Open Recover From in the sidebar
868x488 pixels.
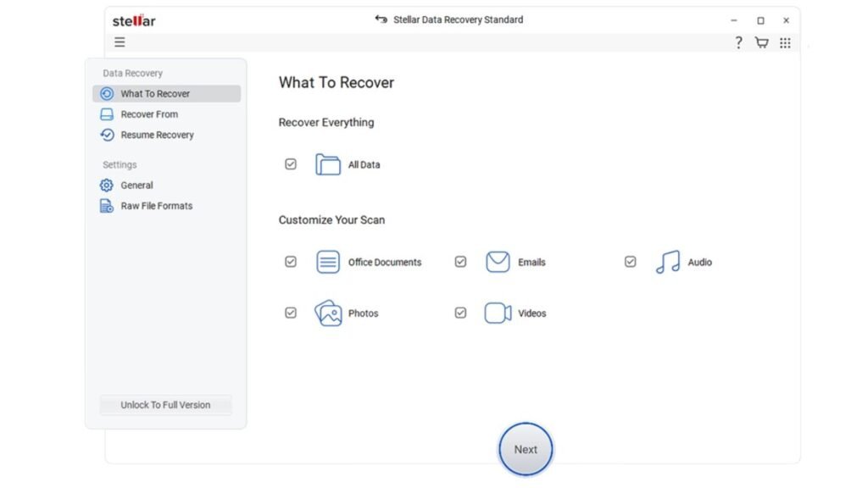coord(149,114)
